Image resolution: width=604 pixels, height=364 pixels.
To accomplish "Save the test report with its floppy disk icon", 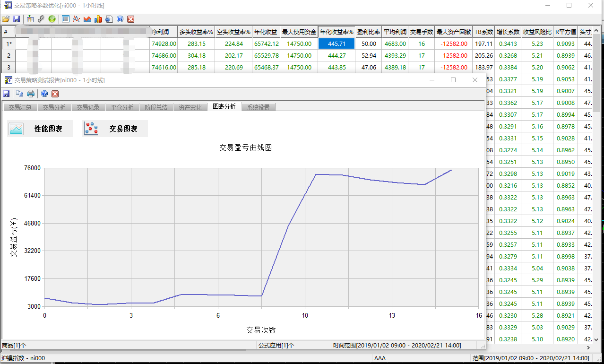I will 7,94.
